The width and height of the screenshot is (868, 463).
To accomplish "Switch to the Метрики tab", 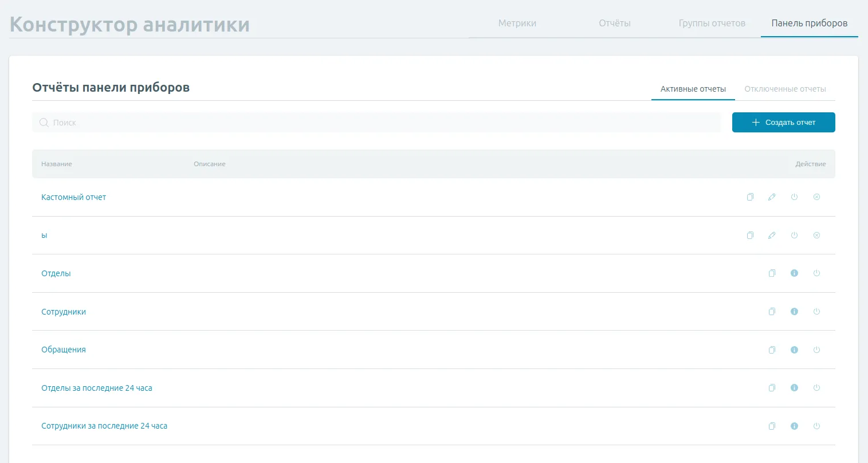I will 517,23.
